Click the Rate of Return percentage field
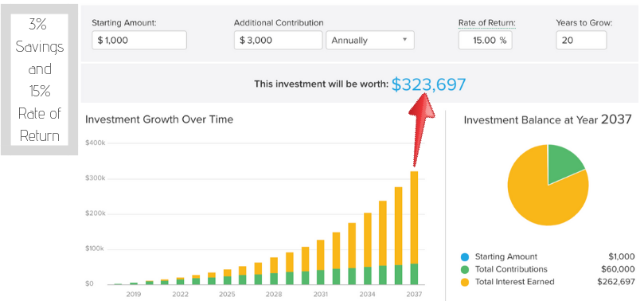 click(485, 41)
